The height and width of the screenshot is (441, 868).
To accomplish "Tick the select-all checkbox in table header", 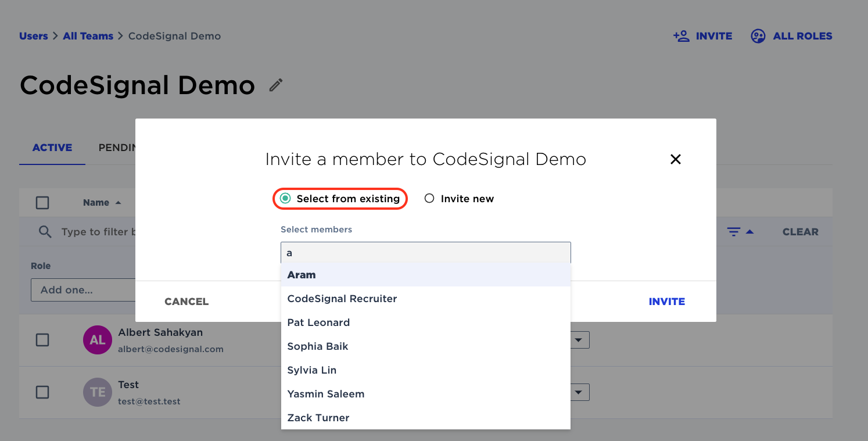I will click(42, 203).
